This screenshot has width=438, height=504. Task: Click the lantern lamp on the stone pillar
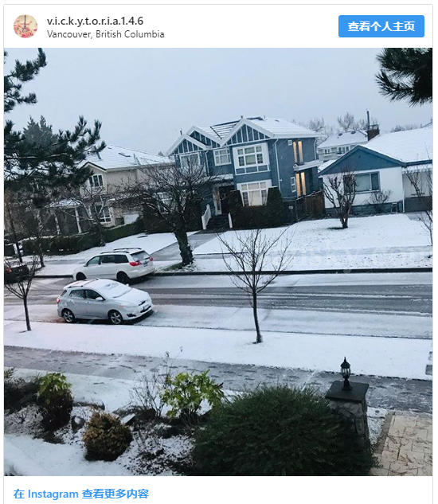pyautogui.click(x=346, y=373)
